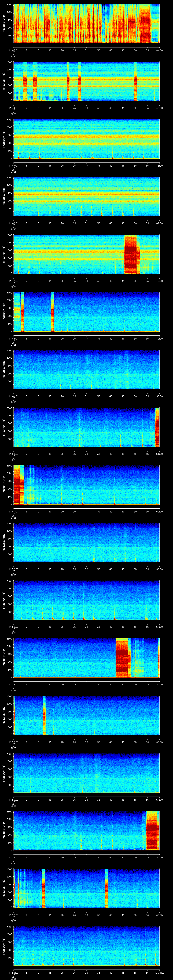This screenshot has width=173, height=980.
Task: Click the 11:49:00 start time label
Action: pyautogui.click(x=13, y=396)
